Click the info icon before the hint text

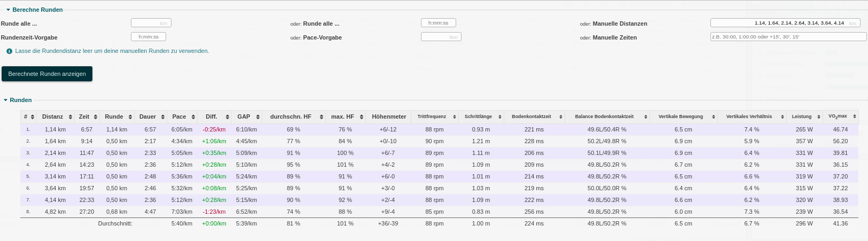click(9, 51)
